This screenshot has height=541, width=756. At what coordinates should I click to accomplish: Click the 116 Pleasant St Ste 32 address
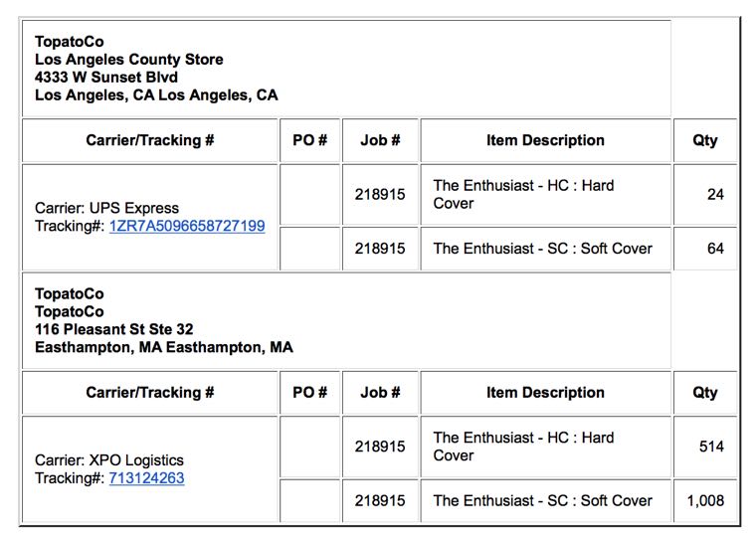113,329
